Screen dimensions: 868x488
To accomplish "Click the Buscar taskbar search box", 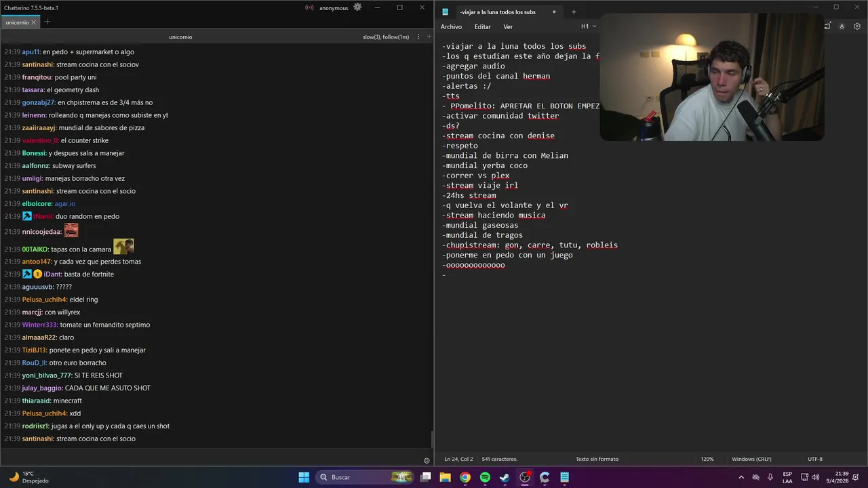I will [x=365, y=477].
